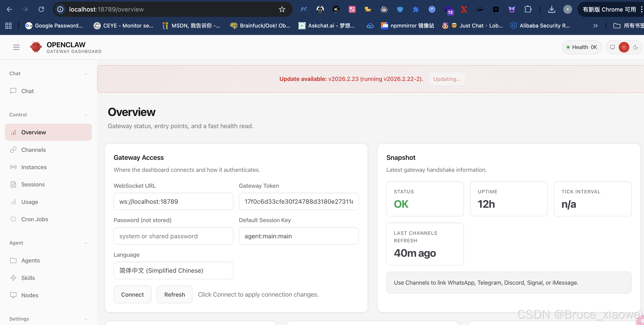Open the Language dropdown selector
Screen dimensions: 644x325
173,270
